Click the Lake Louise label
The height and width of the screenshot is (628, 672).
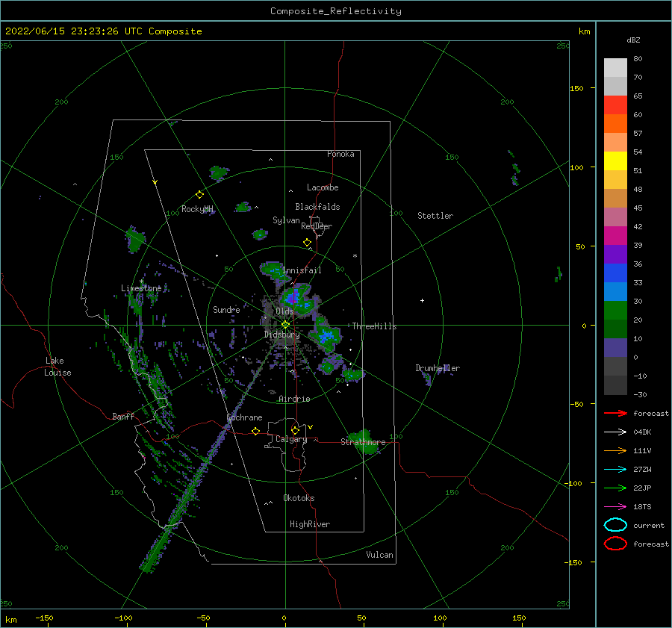57,367
